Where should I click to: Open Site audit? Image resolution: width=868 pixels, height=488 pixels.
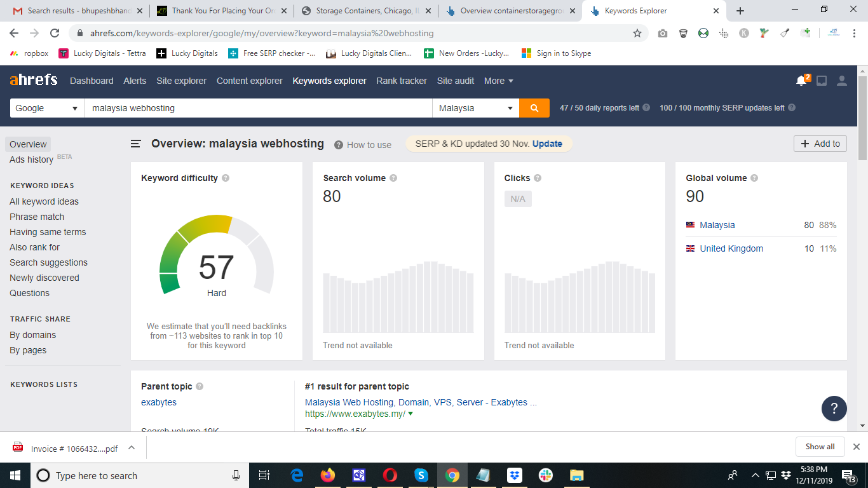456,81
